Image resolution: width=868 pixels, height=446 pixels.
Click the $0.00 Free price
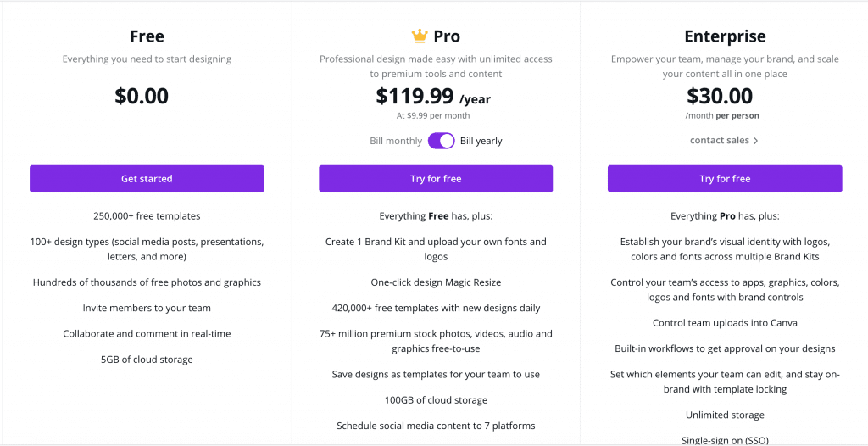[142, 96]
